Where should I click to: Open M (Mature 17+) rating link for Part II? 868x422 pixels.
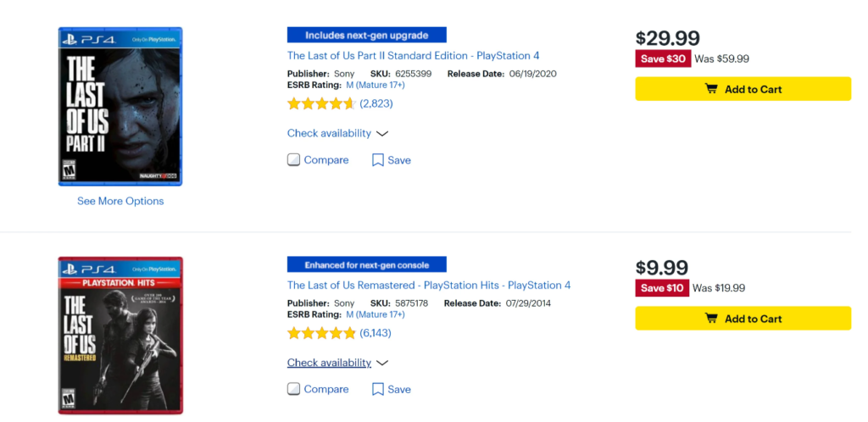(376, 86)
